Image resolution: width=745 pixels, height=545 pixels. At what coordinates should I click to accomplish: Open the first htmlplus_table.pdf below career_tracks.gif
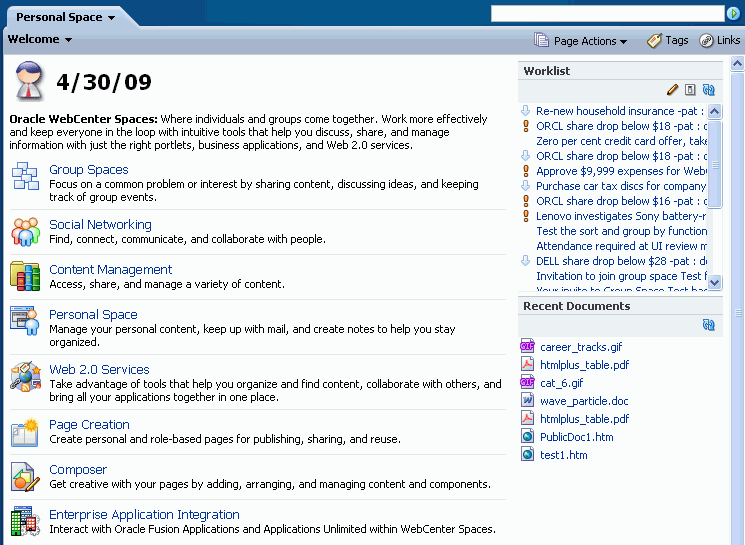coord(584,364)
